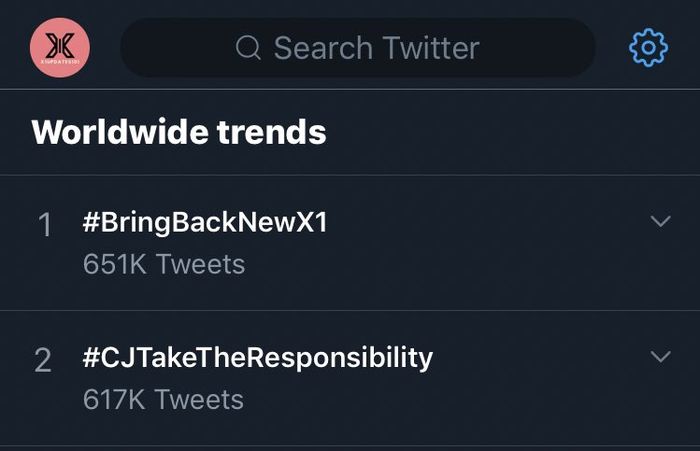Select rank number 1 trend
This screenshot has width=700, height=451.
44,225
